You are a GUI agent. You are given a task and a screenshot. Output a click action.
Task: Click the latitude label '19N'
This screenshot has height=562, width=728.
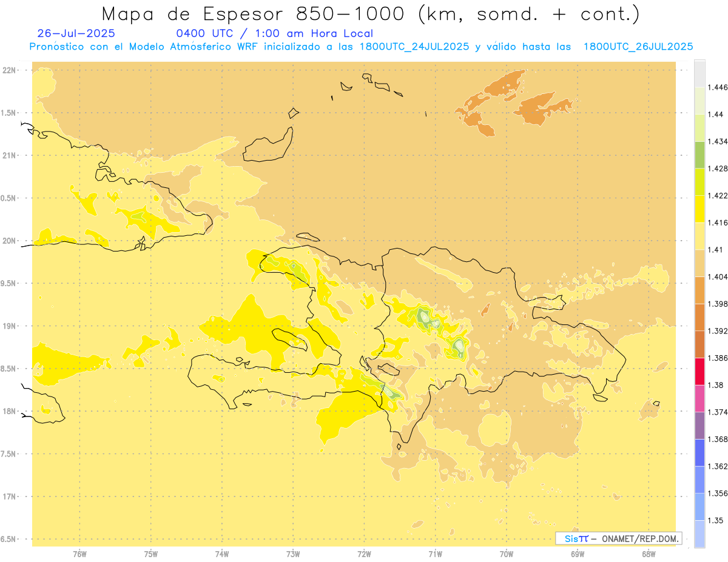coord(8,326)
